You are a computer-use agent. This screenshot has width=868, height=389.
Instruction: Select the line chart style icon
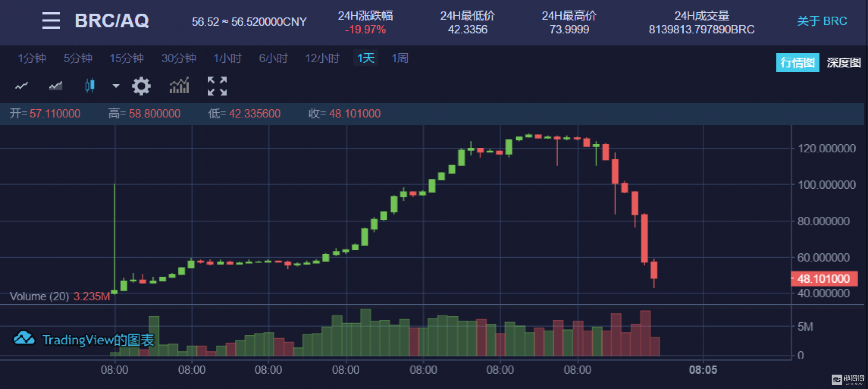(x=22, y=86)
